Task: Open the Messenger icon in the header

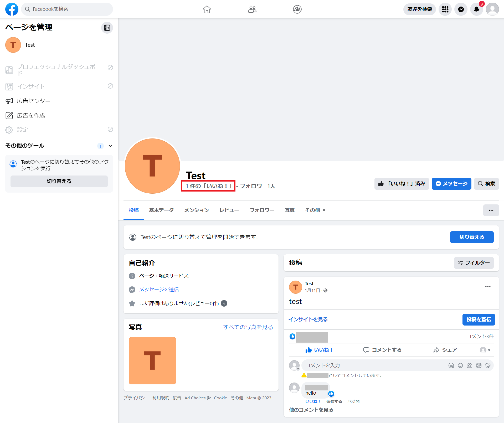Action: [461, 9]
